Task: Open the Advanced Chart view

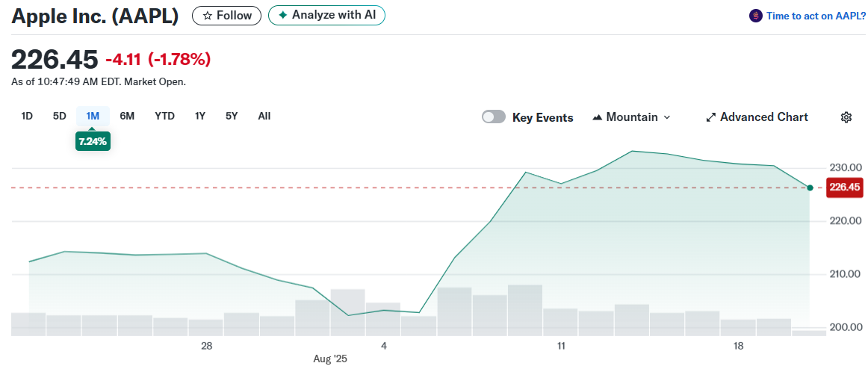Action: tap(757, 117)
